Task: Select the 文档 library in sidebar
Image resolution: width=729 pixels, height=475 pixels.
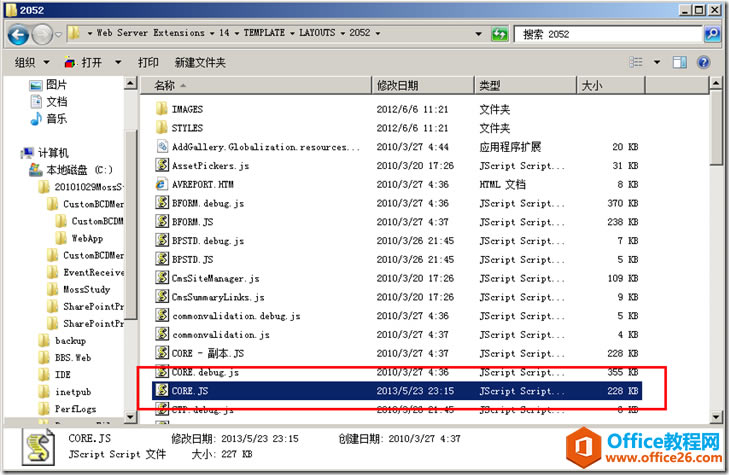Action: pos(48,101)
